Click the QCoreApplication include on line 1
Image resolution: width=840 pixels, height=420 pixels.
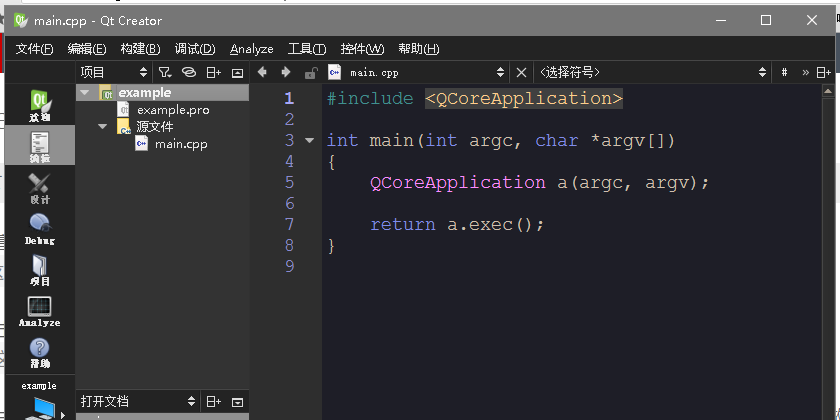524,99
